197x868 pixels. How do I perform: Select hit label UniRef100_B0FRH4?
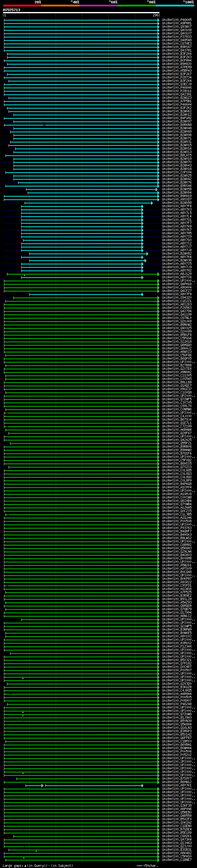tap(177, 61)
